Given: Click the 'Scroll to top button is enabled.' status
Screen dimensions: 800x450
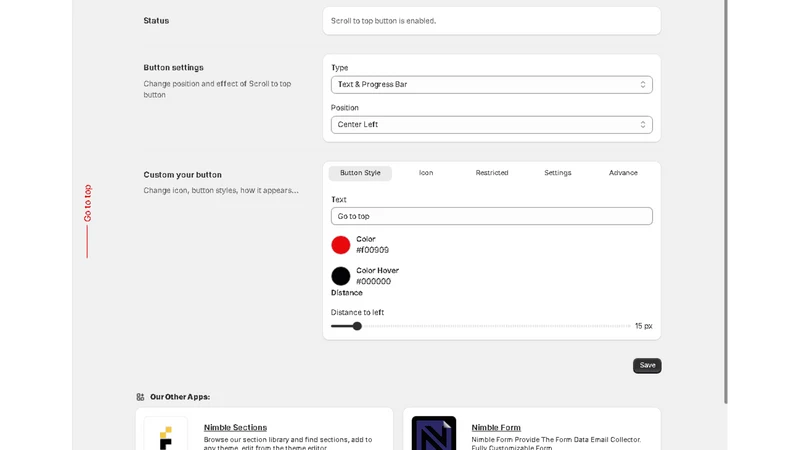Looking at the screenshot, I should point(383,21).
